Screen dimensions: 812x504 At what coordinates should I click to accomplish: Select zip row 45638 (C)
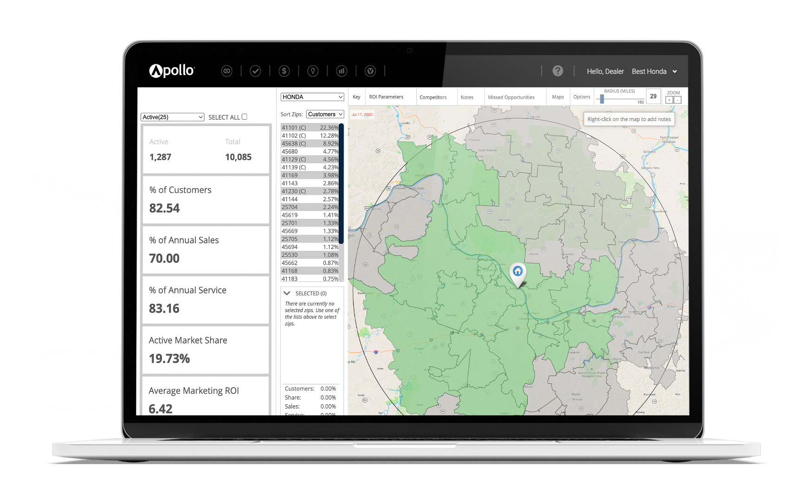point(310,143)
